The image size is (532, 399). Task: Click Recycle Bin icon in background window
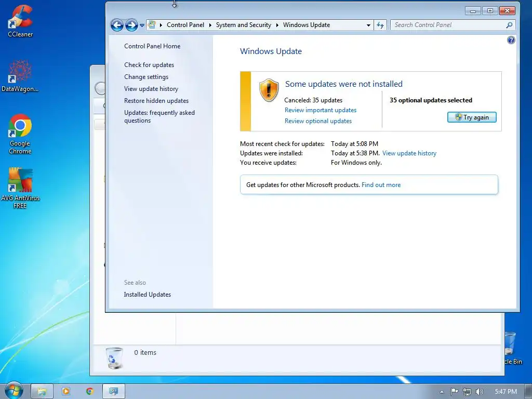tap(114, 358)
